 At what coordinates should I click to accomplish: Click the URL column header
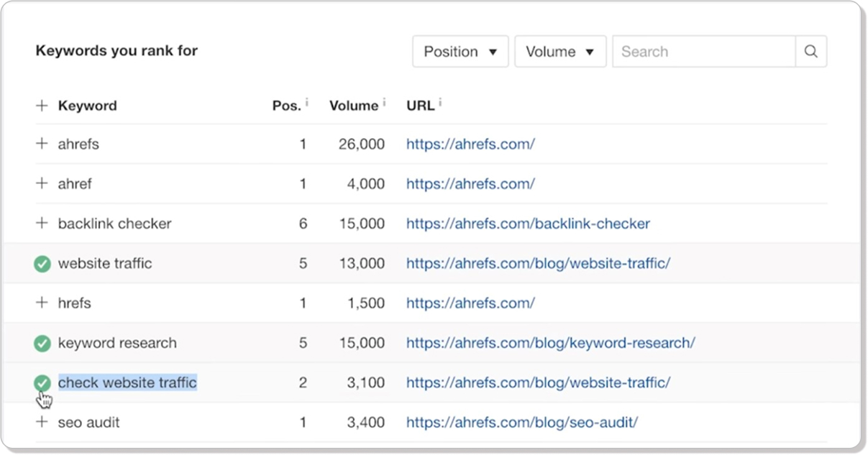[x=420, y=106]
